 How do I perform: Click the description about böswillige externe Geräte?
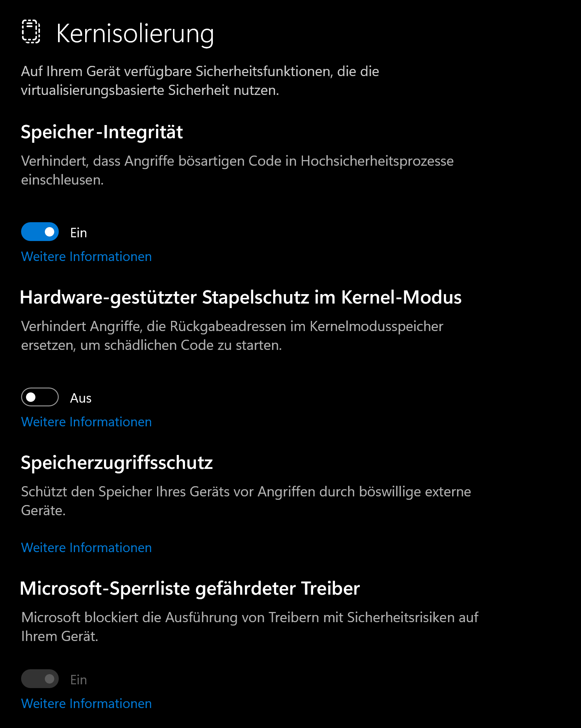[x=246, y=501]
